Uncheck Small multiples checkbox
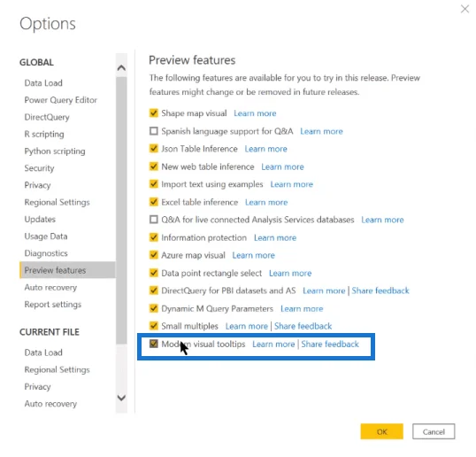The width and height of the screenshot is (476, 457). [x=154, y=326]
